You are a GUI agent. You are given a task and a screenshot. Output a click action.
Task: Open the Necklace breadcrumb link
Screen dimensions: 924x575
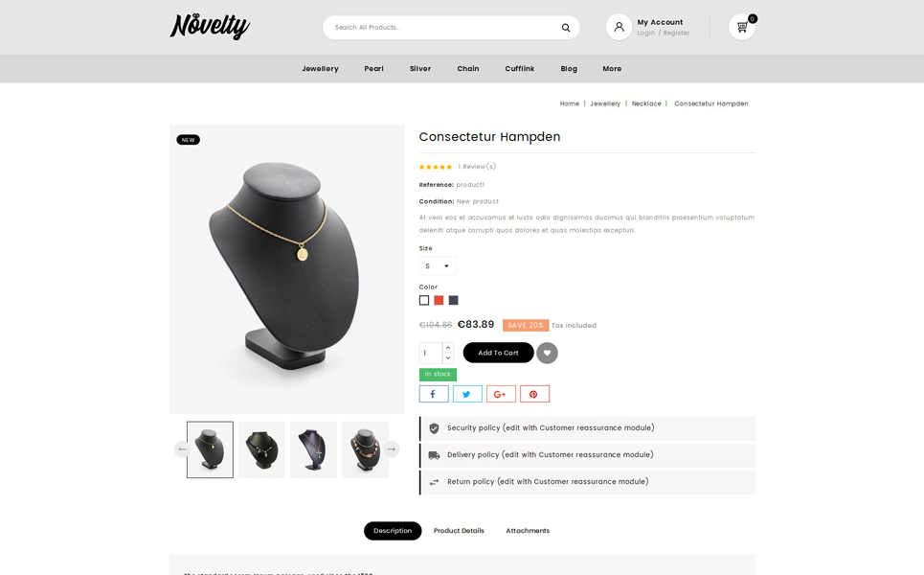click(646, 103)
